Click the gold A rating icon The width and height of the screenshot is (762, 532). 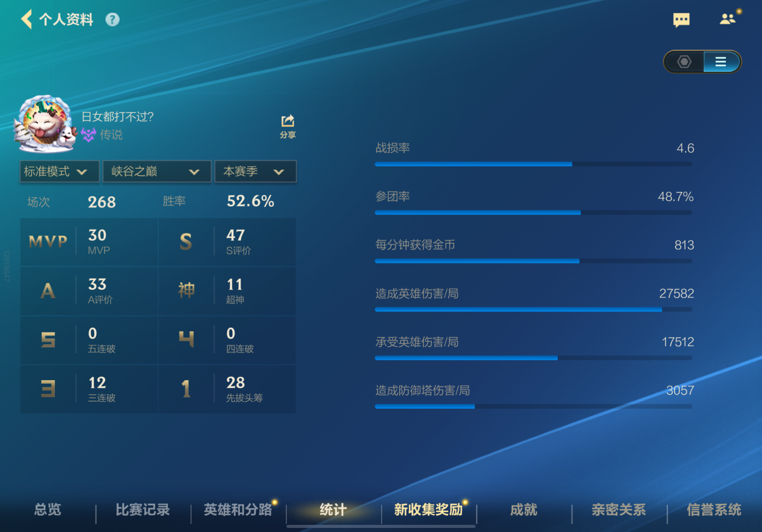48,291
